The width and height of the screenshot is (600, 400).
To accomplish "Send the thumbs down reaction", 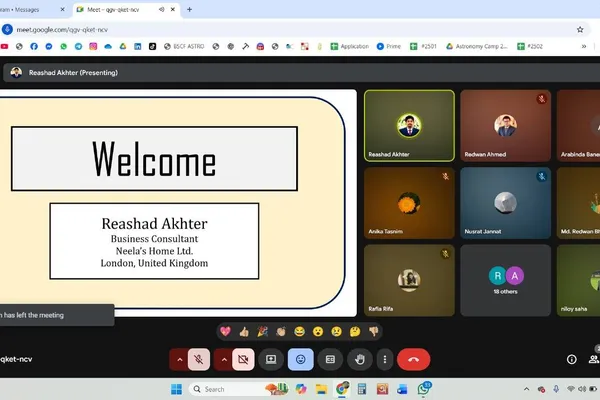I will [373, 331].
